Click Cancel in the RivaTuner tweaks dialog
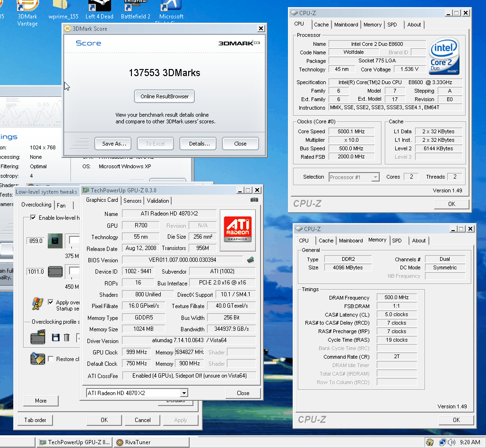This screenshot has width=486, height=448. (143, 420)
